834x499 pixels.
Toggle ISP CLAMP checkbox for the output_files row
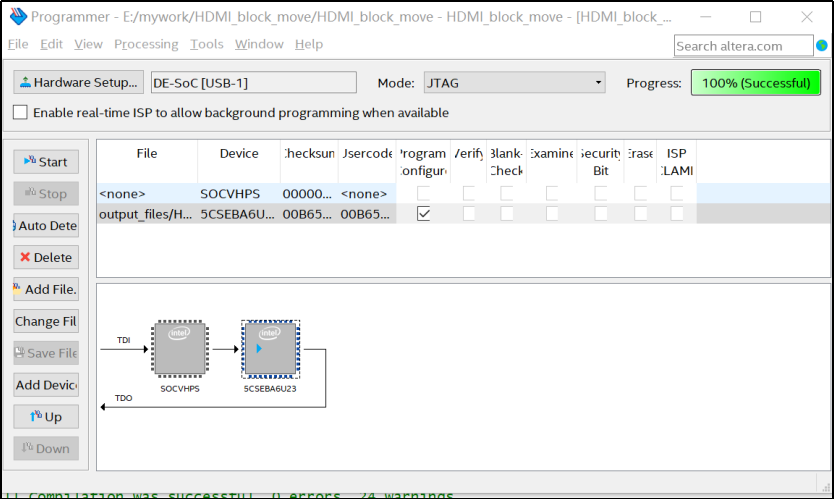click(x=677, y=214)
